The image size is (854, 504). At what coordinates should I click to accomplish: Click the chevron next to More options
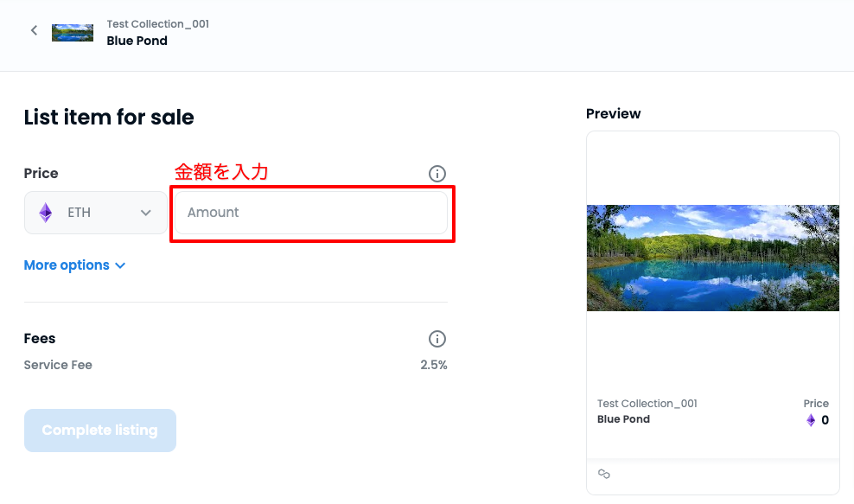[120, 265]
